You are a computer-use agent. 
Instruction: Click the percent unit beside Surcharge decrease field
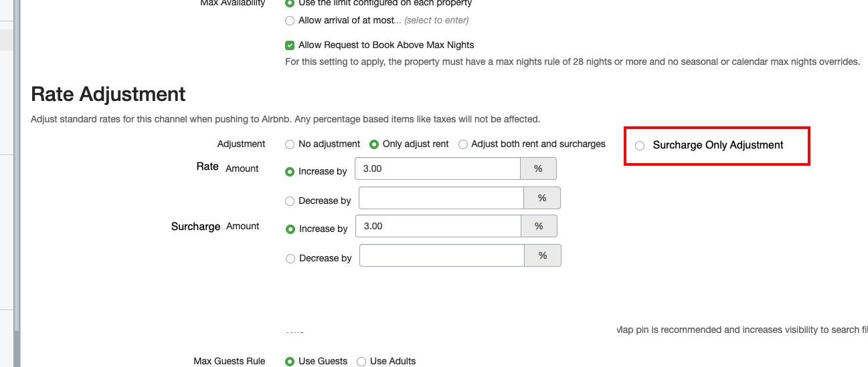[x=543, y=256]
